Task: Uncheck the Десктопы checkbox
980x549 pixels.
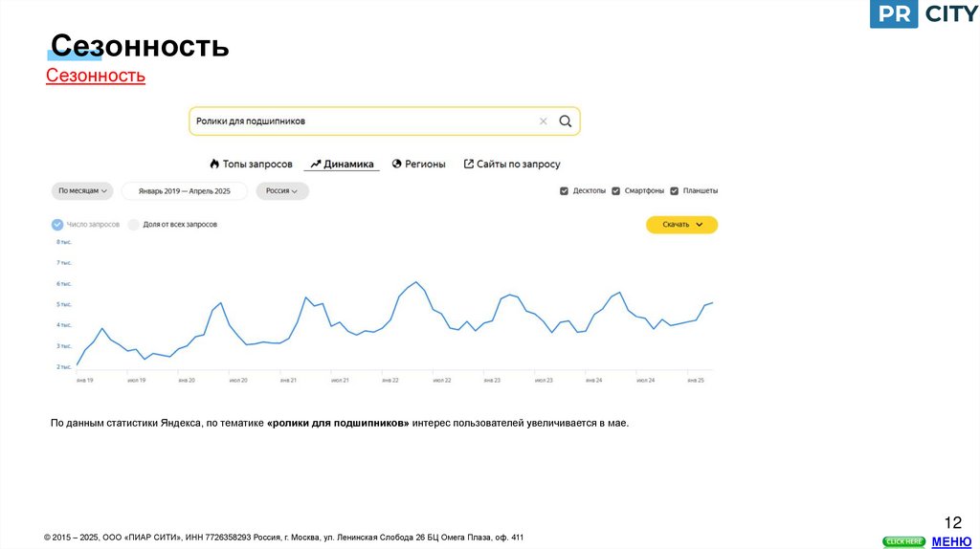Action: click(564, 191)
